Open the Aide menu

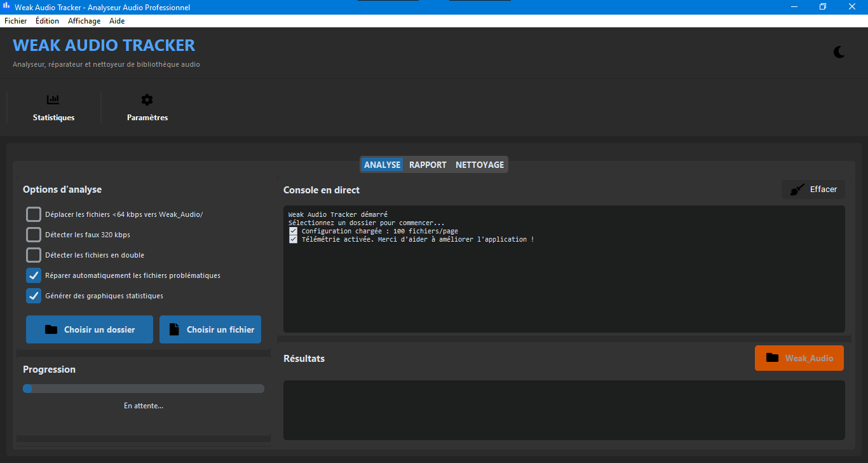[117, 21]
